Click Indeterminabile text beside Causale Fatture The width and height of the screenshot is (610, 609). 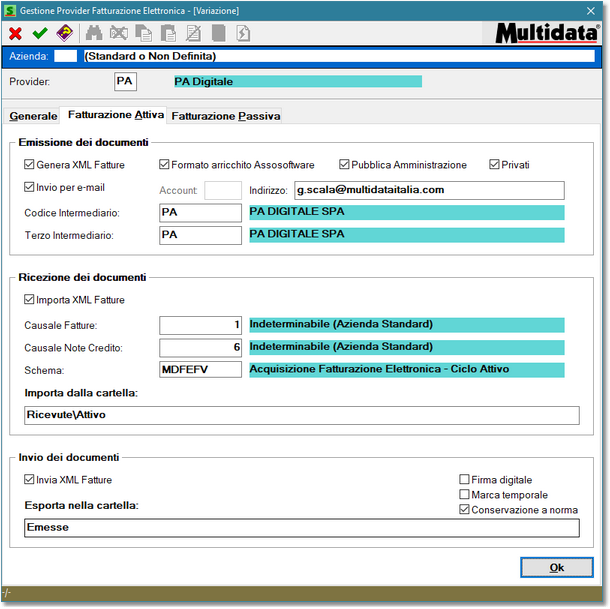click(407, 325)
